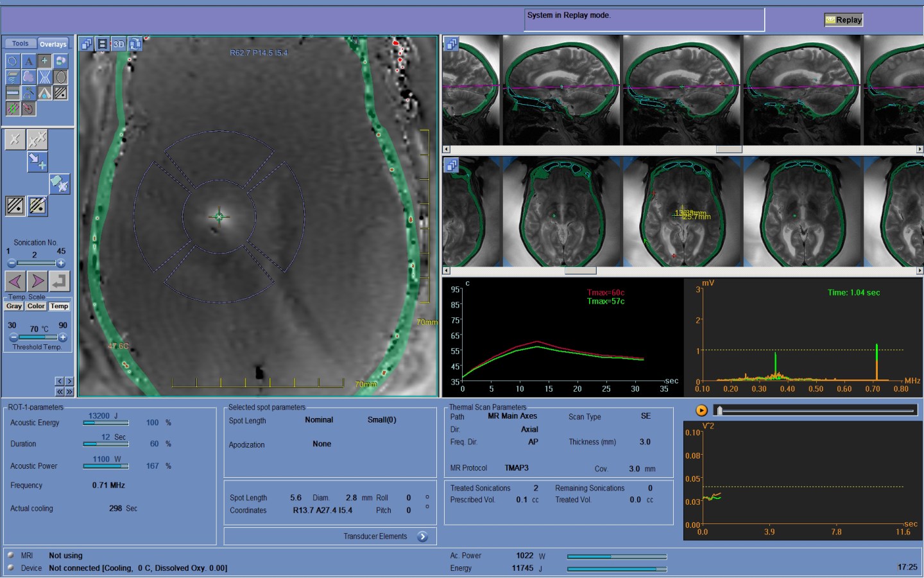
Task: Switch to the Overlays tab
Action: coord(53,44)
